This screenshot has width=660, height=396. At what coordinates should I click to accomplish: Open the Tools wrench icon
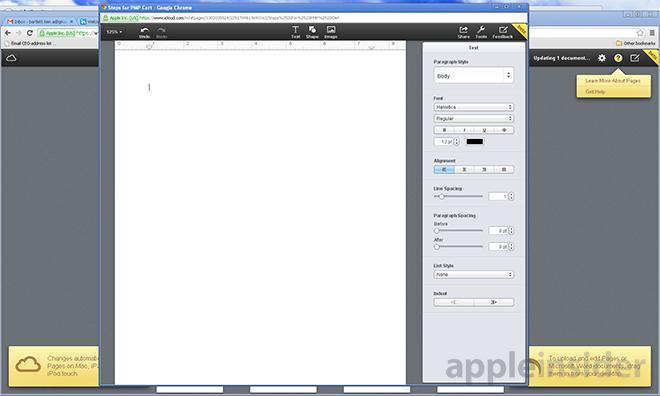click(x=481, y=32)
